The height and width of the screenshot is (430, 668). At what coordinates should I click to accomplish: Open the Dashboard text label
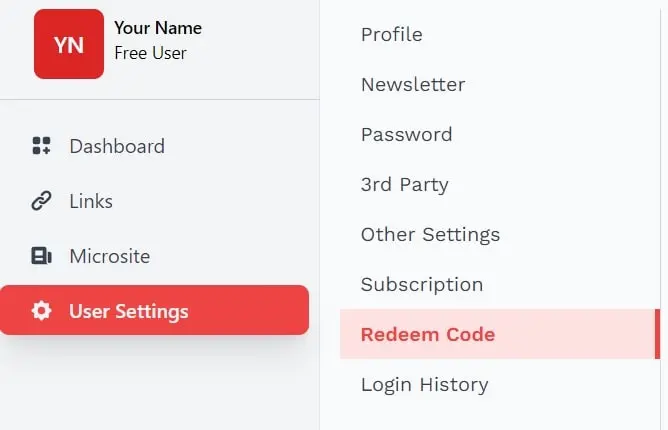[x=117, y=146]
